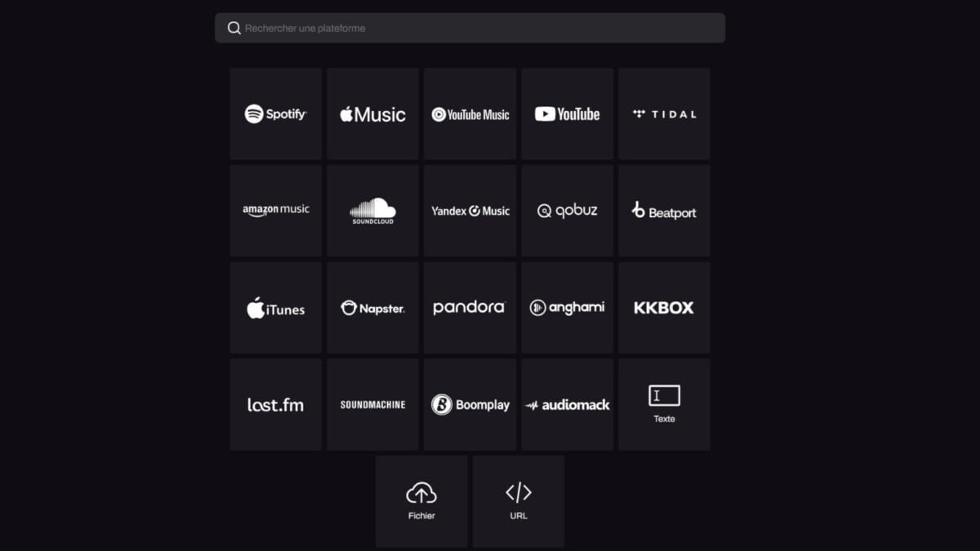Select the Spotify platform tile
Screen dimensions: 980x551
click(x=276, y=113)
